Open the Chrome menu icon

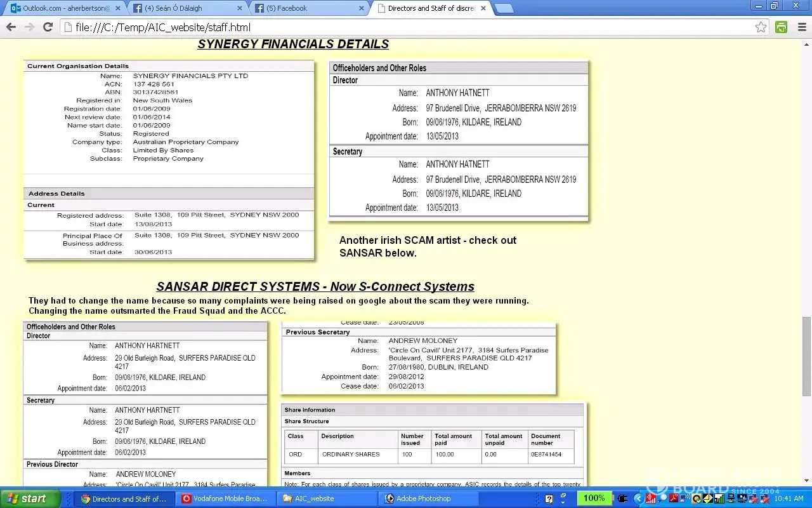click(800, 27)
